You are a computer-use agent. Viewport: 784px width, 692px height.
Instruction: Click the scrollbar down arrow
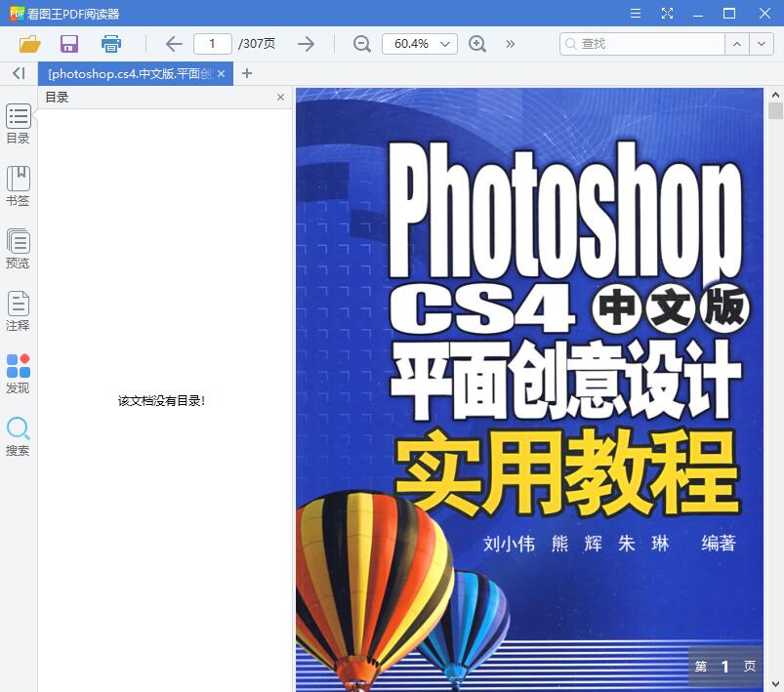click(x=775, y=683)
